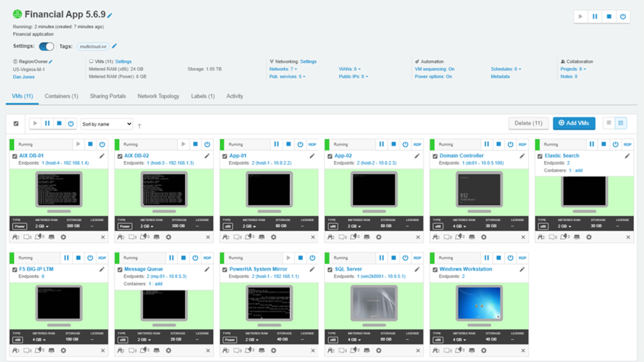Toggle the Settings switch
This screenshot has height=362, width=644.
tap(46, 46)
